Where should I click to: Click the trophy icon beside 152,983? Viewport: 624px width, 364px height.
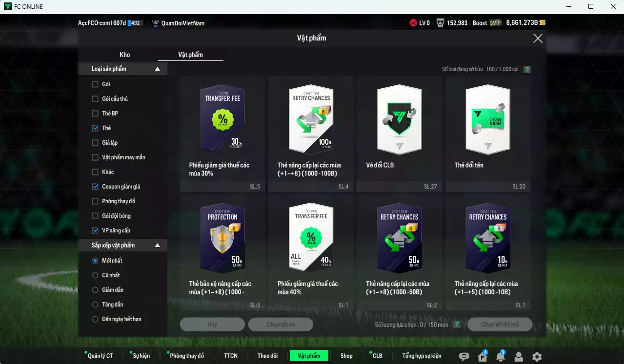pyautogui.click(x=440, y=23)
